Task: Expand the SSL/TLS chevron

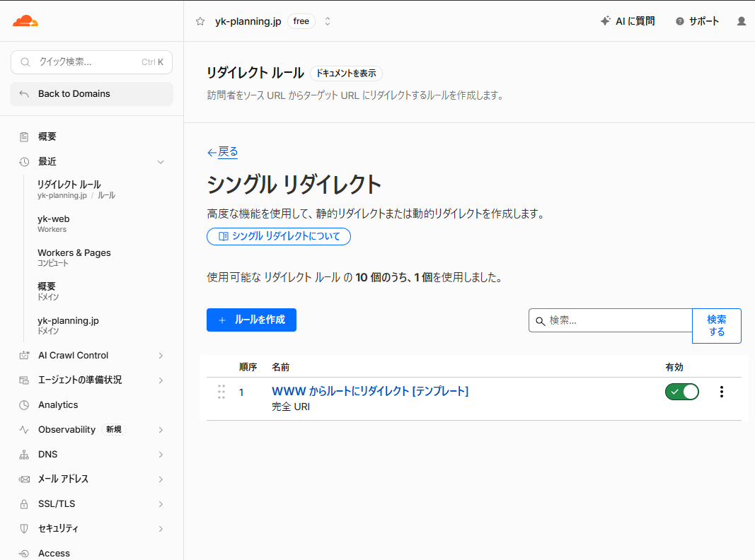Action: point(161,504)
